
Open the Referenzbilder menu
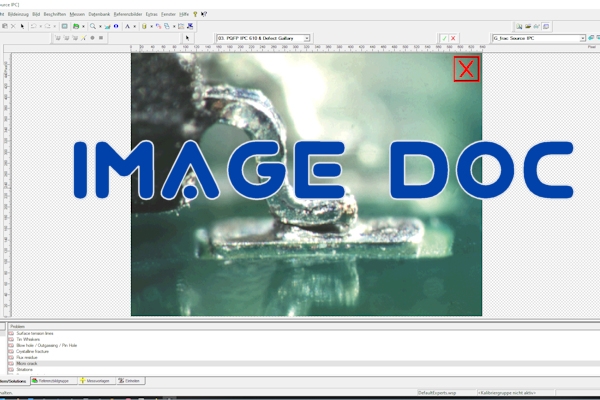(x=128, y=14)
